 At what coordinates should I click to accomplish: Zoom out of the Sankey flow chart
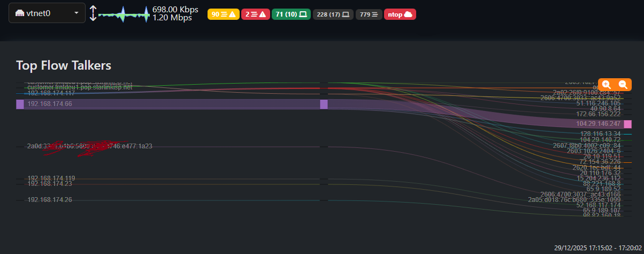point(623,85)
